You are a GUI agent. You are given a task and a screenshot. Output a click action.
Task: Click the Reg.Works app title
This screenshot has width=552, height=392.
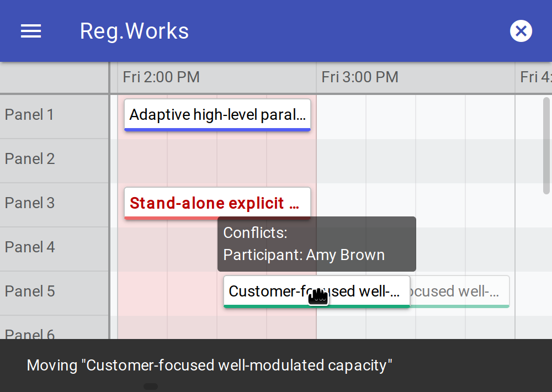134,31
